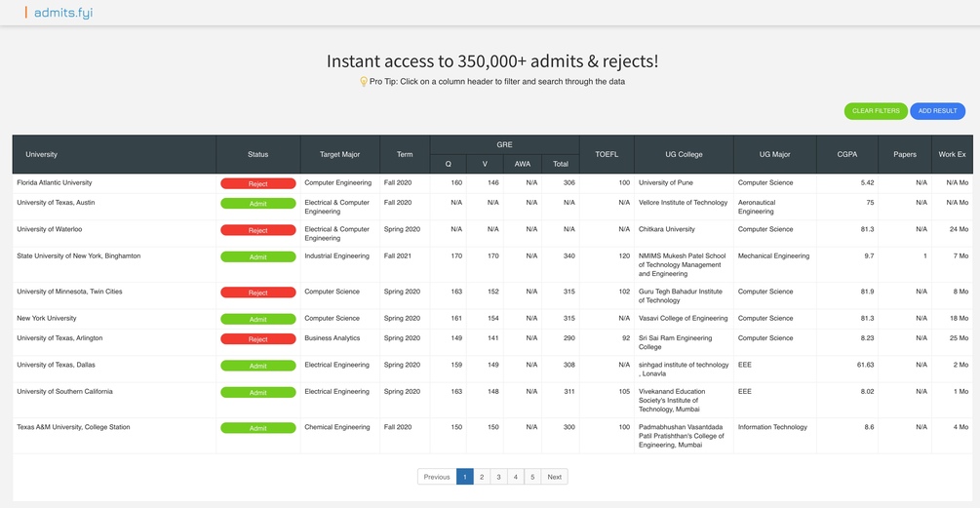Image resolution: width=980 pixels, height=508 pixels.
Task: Filter by the Status column header
Action: point(258,154)
